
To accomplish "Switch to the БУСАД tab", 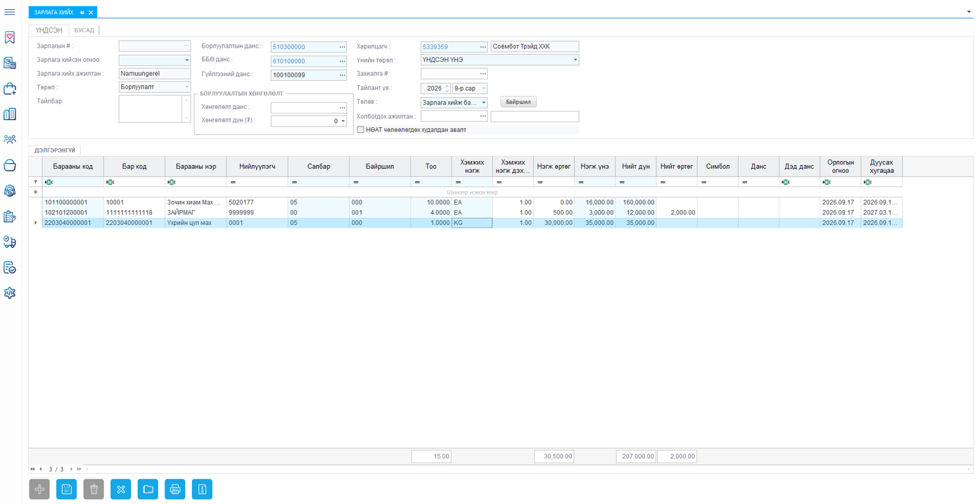I will 84,30.
